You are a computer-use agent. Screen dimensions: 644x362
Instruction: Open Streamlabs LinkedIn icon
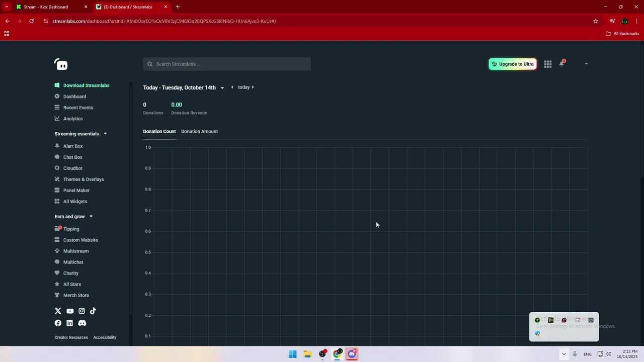[x=69, y=323]
